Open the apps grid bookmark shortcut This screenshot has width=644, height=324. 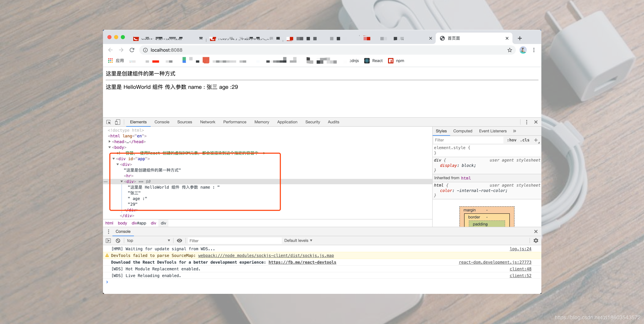110,61
